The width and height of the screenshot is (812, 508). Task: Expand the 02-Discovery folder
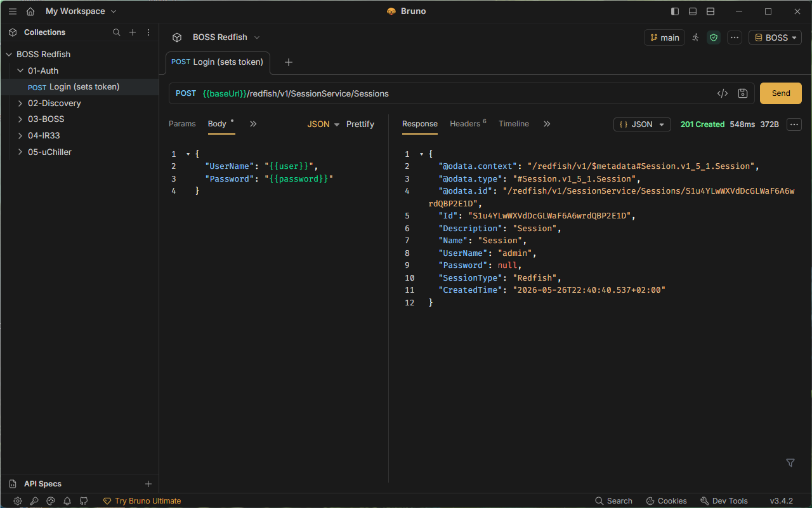[x=20, y=104]
